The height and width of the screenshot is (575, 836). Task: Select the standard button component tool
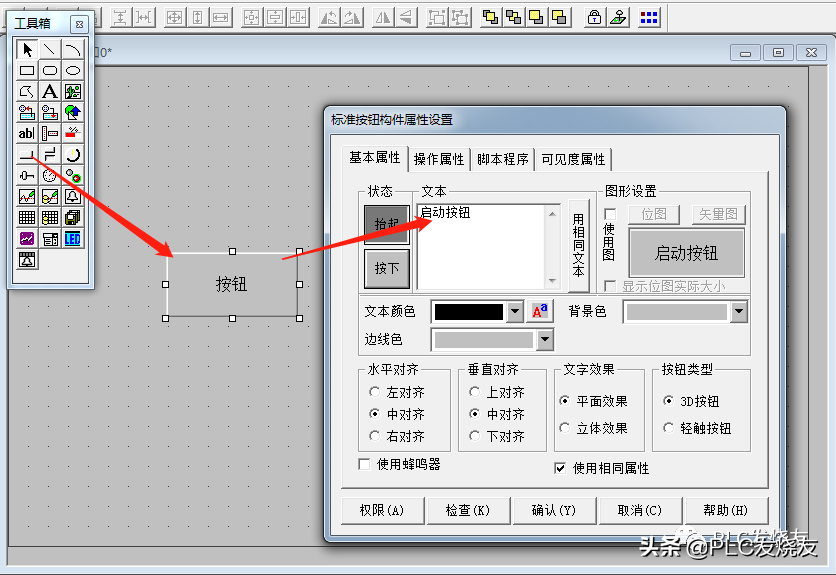click(x=27, y=154)
